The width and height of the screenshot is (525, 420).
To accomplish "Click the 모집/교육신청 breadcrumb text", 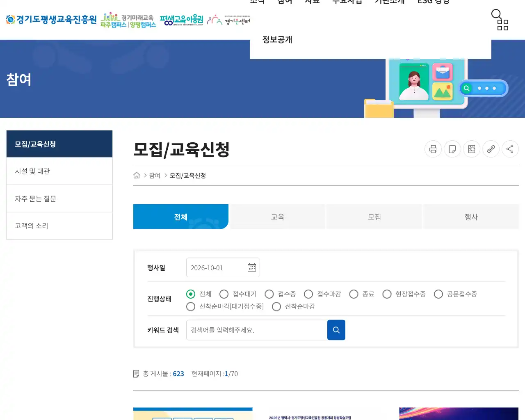I will [x=188, y=176].
